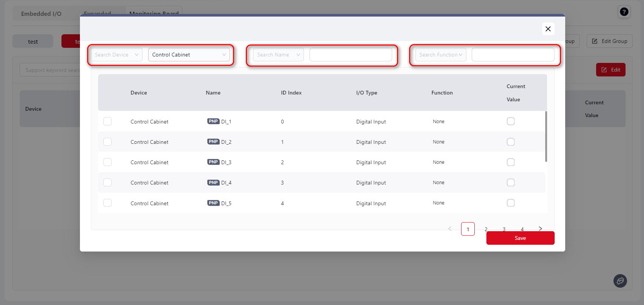
Task: Click the Edit Group pencil icon
Action: click(595, 41)
